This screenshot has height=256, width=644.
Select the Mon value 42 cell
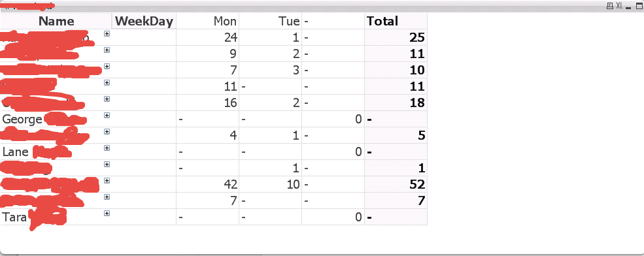click(207, 185)
